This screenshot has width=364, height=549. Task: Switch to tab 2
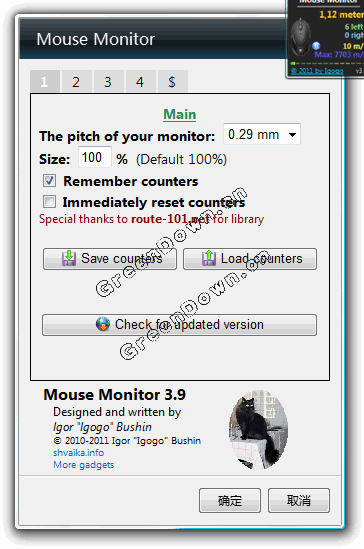[x=76, y=82]
